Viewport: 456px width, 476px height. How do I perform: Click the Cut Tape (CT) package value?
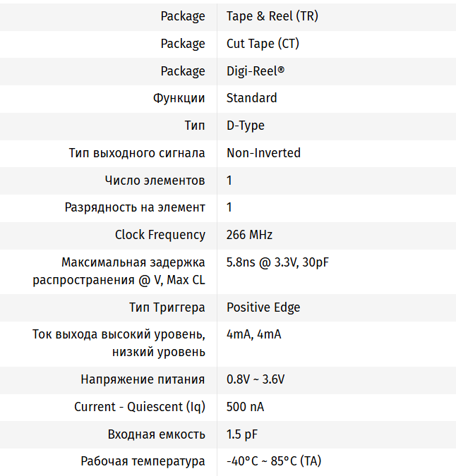coord(263,44)
